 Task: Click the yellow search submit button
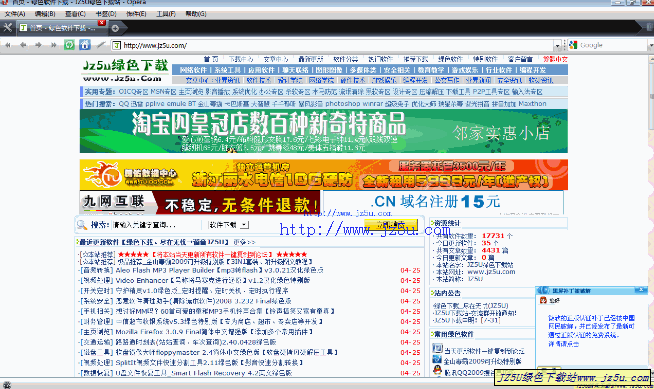[x=391, y=225]
